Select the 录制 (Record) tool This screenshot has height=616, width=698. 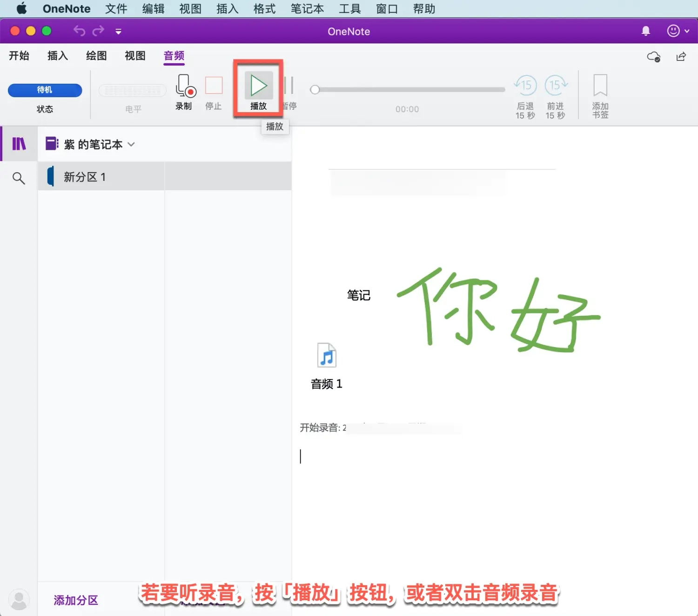click(184, 92)
